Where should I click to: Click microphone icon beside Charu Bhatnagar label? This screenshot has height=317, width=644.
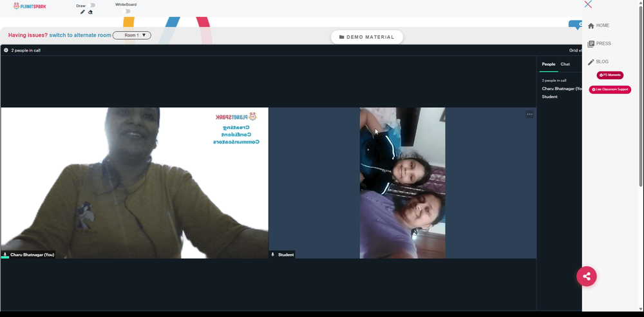[5, 255]
